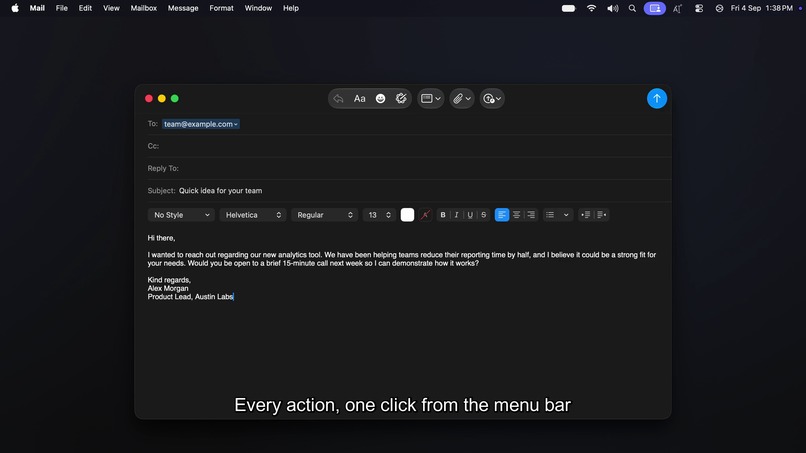Click the reply arrow in the compose toolbar
The width and height of the screenshot is (806, 453).
pos(338,99)
